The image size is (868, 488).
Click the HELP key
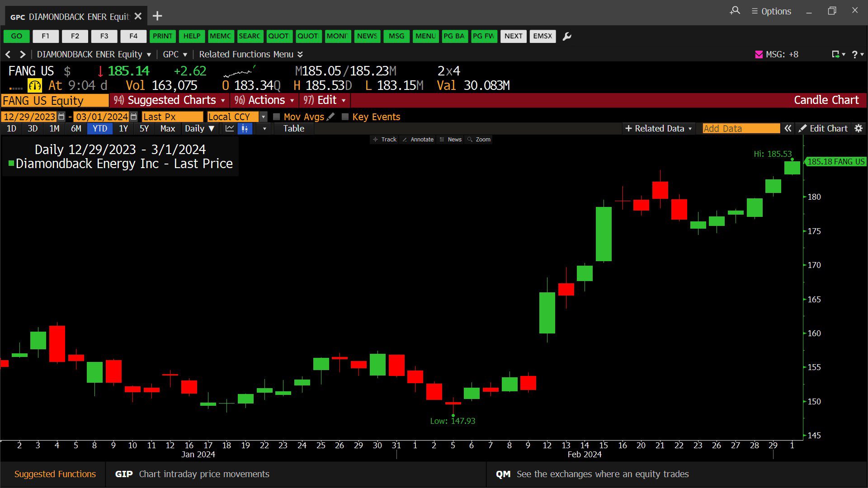click(x=192, y=36)
